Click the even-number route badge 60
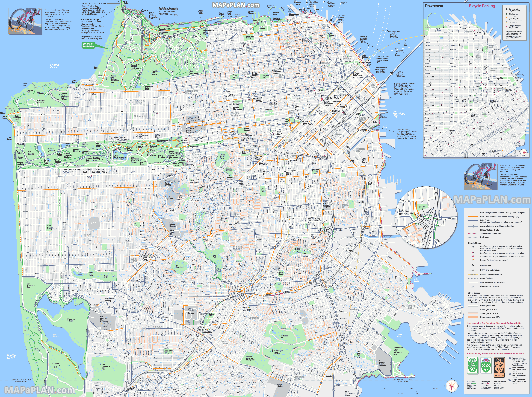532x397 pixels. click(x=510, y=368)
